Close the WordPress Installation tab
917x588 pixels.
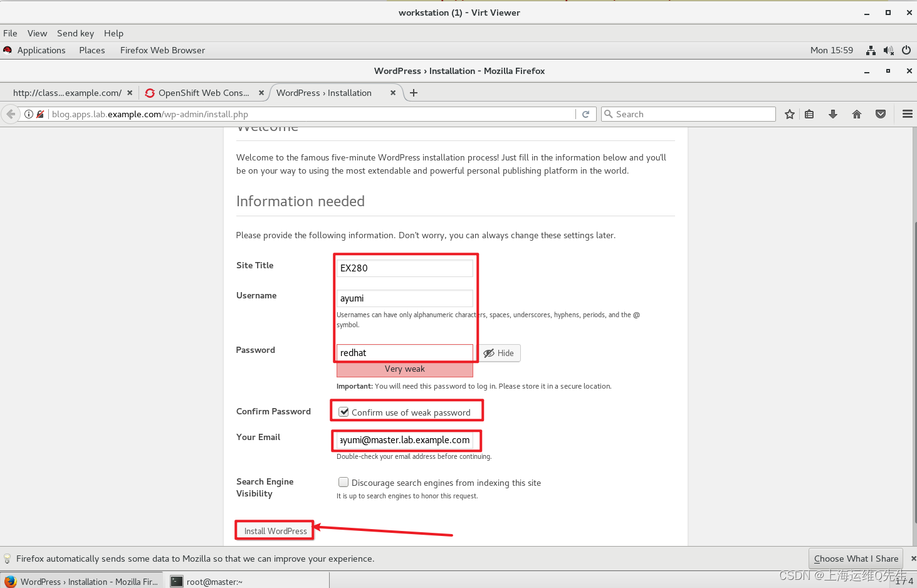pyautogui.click(x=393, y=93)
